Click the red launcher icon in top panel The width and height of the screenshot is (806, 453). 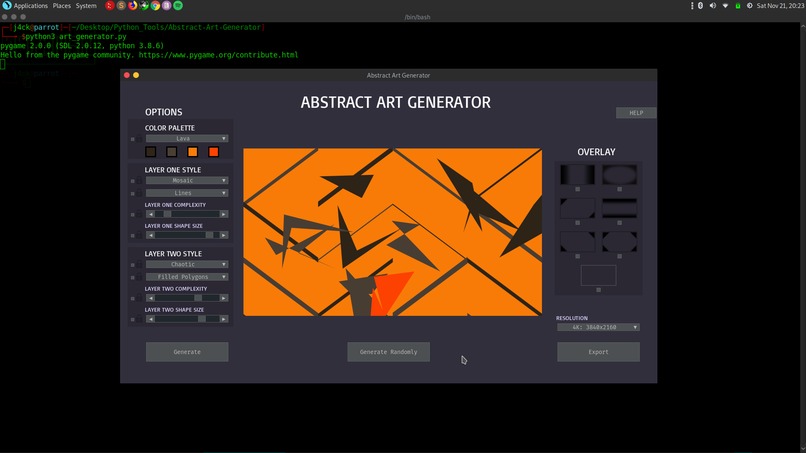click(x=109, y=6)
